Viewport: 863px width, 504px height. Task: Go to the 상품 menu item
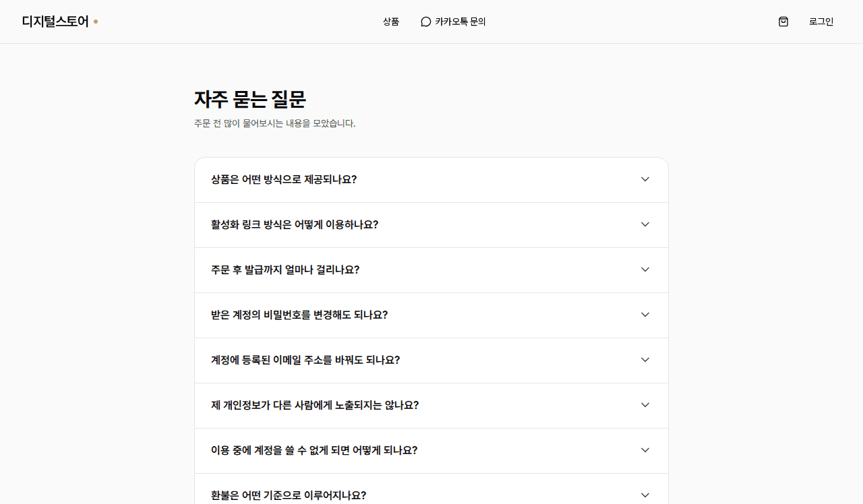(x=391, y=22)
